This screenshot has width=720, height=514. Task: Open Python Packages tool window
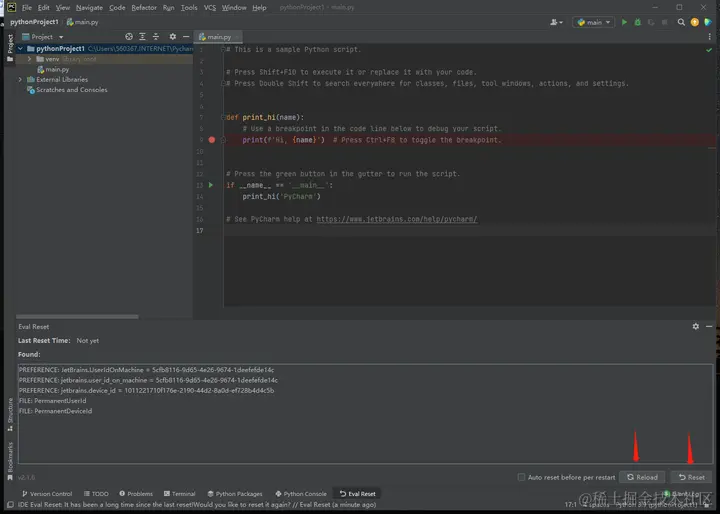pos(235,494)
